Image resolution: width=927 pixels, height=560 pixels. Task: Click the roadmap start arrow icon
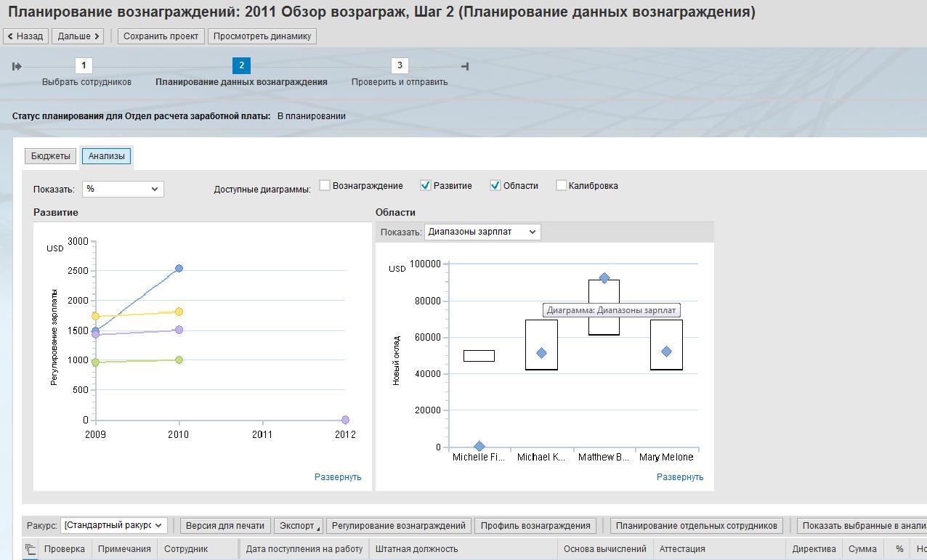point(17,66)
